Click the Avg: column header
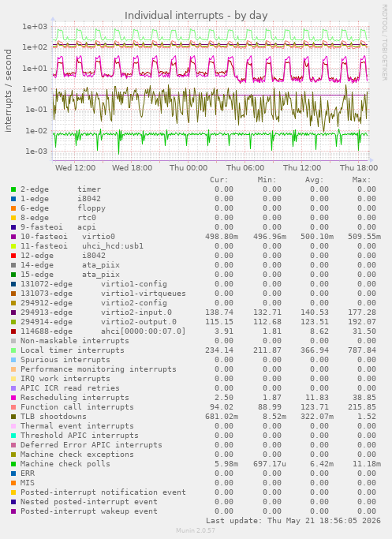The width and height of the screenshot is (392, 539). (315, 180)
